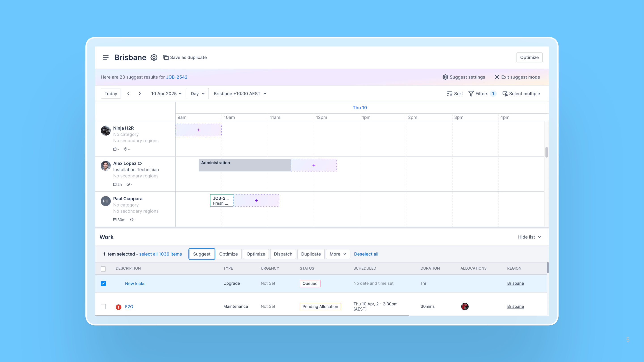Image resolution: width=644 pixels, height=362 pixels.
Task: Change Brisbane +10:00 AEST timezone
Action: pyautogui.click(x=240, y=94)
